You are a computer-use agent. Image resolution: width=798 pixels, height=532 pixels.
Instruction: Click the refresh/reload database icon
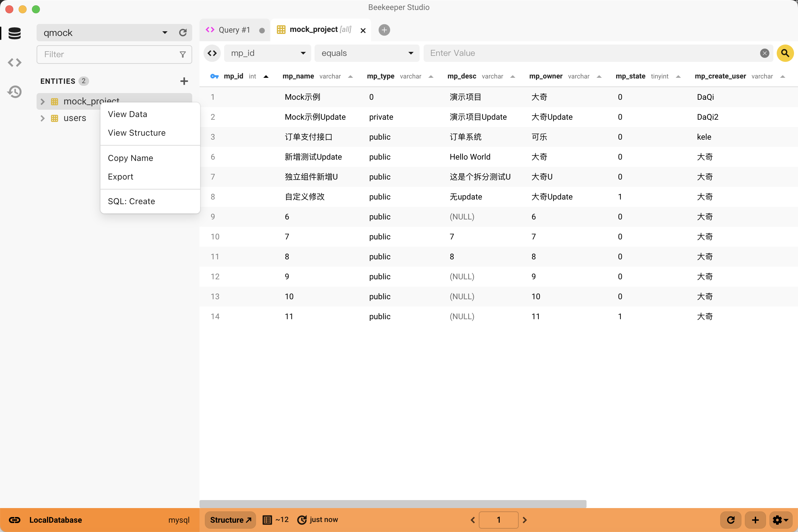click(x=182, y=33)
